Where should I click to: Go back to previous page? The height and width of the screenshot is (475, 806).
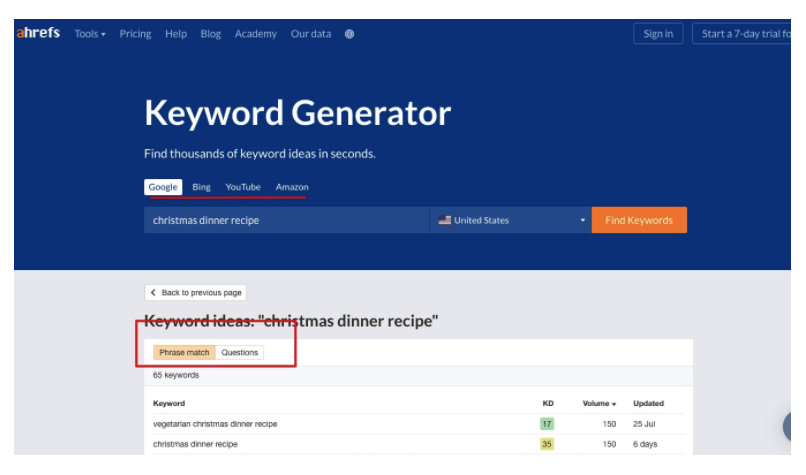click(x=195, y=293)
